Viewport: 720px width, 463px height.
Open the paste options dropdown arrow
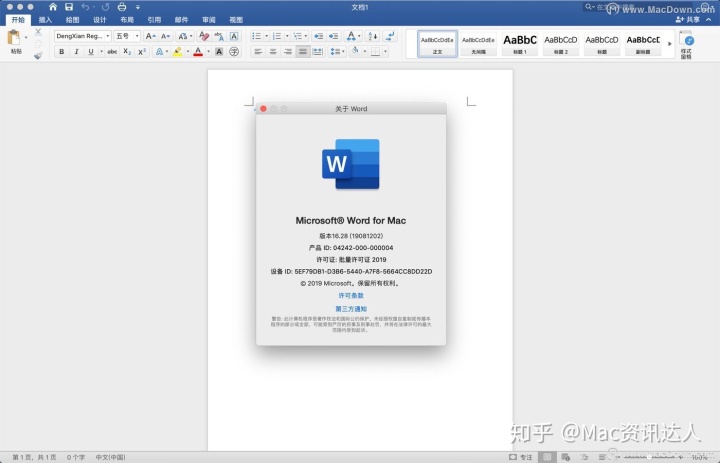[26, 37]
